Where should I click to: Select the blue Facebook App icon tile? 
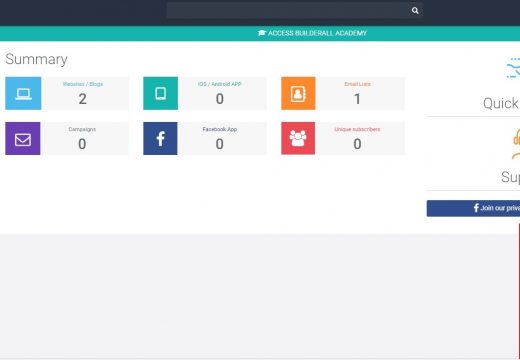160,138
